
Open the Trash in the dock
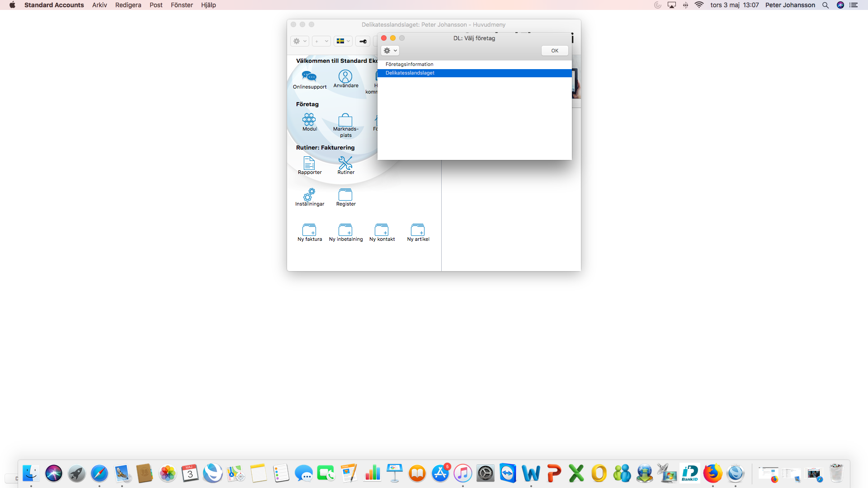837,473
